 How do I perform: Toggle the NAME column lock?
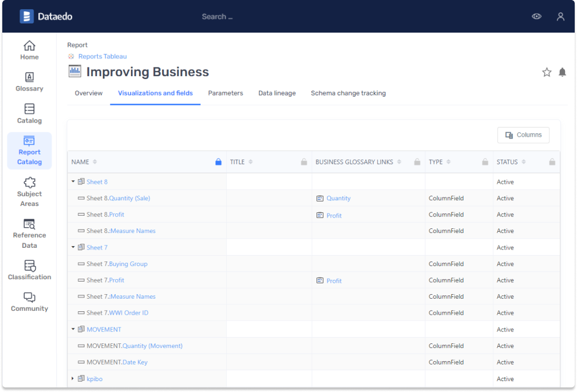[x=218, y=163]
